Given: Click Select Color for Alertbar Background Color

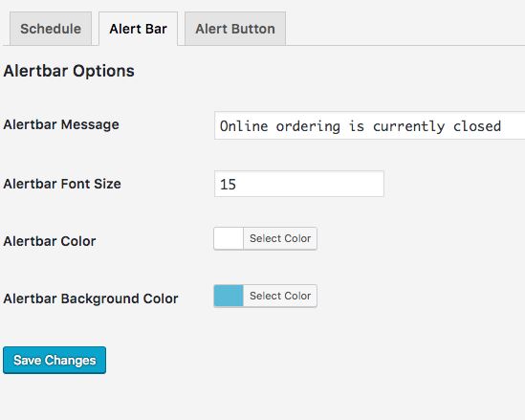Looking at the screenshot, I should pos(280,296).
